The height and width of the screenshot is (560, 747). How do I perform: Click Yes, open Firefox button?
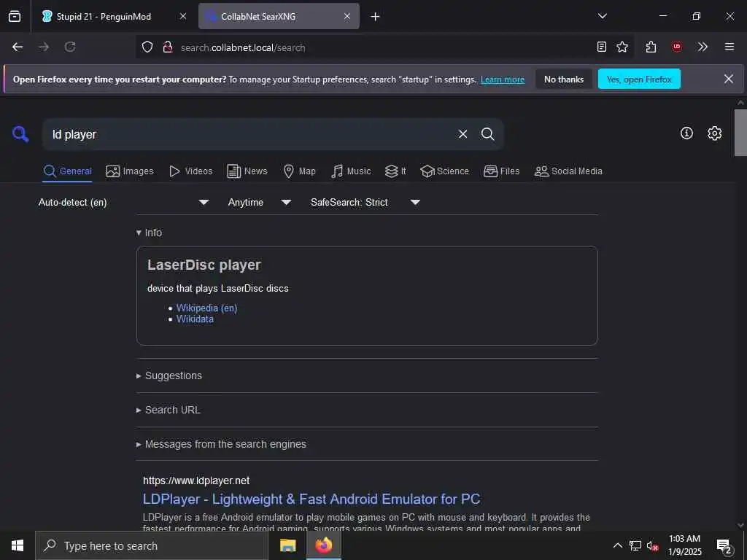639,79
